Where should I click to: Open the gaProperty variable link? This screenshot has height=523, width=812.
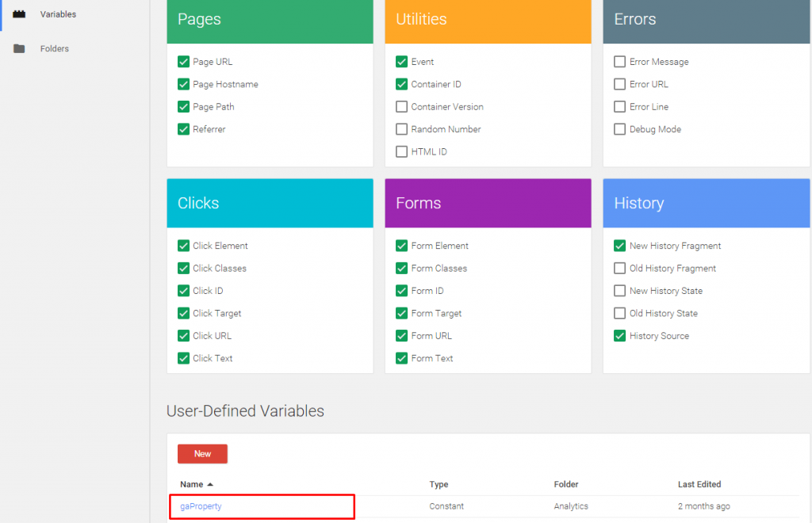point(201,506)
